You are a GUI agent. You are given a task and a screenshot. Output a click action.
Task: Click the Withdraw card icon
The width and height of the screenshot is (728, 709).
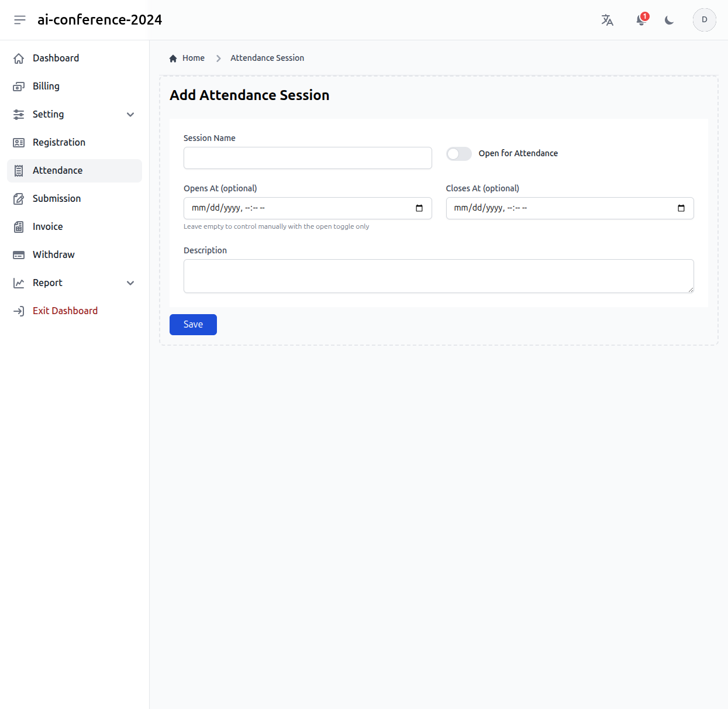click(x=19, y=255)
